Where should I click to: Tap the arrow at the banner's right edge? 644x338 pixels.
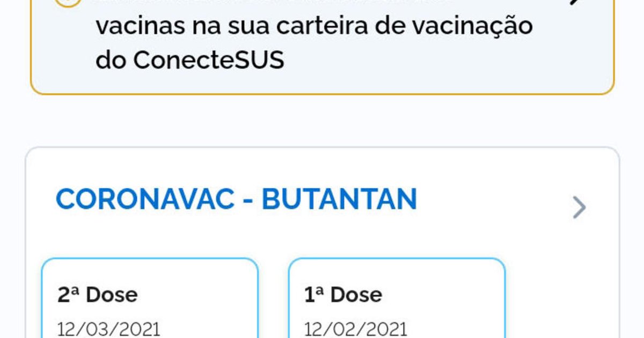(575, 3)
